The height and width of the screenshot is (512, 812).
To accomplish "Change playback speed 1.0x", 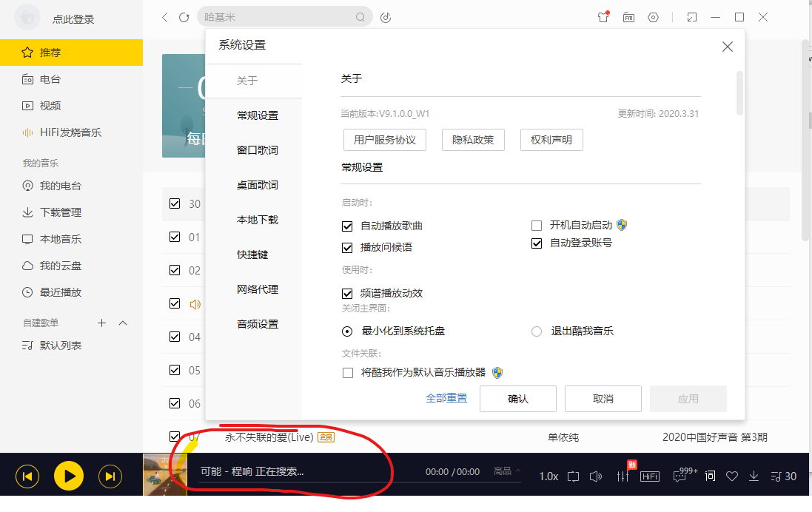I will click(548, 476).
